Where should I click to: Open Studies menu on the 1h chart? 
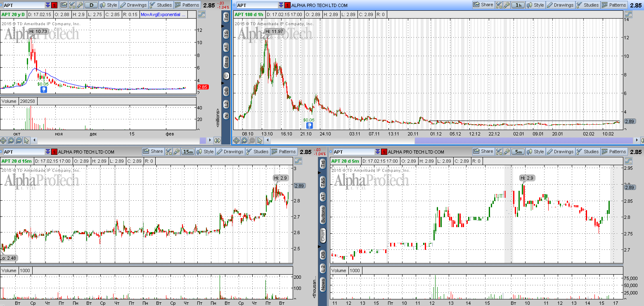[587, 5]
